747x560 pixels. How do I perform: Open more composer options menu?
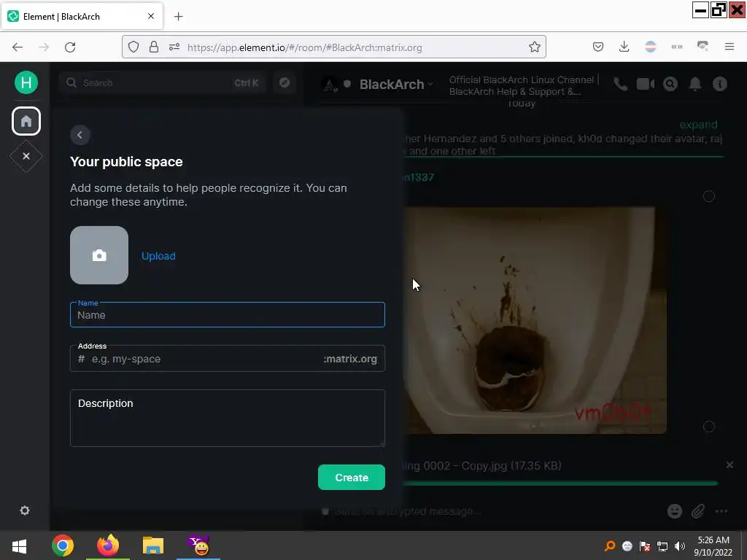[x=721, y=511]
